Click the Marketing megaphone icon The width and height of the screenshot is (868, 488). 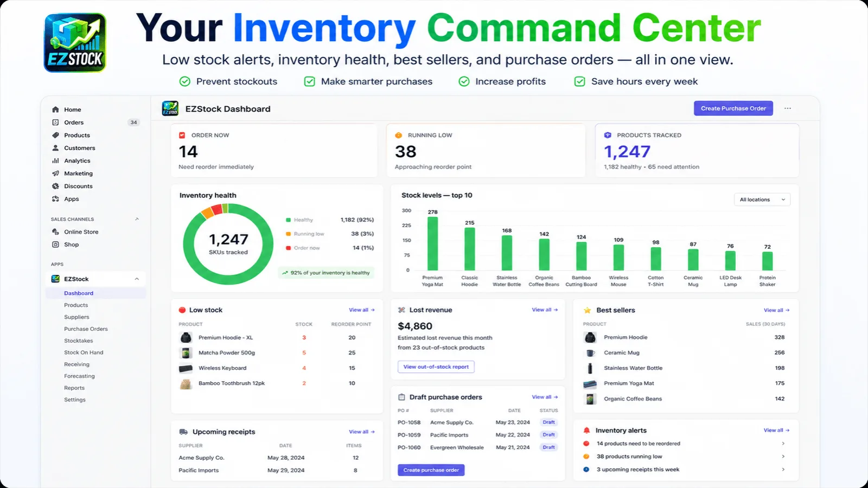55,174
